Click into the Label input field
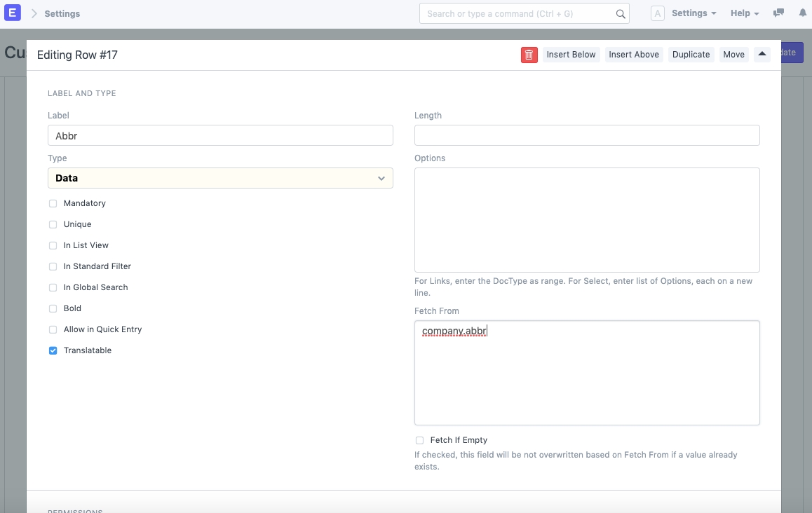 point(220,135)
